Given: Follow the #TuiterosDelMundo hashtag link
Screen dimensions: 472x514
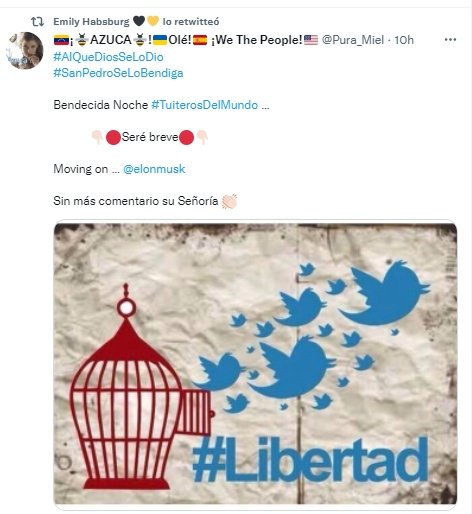Looking at the screenshot, I should coord(204,105).
